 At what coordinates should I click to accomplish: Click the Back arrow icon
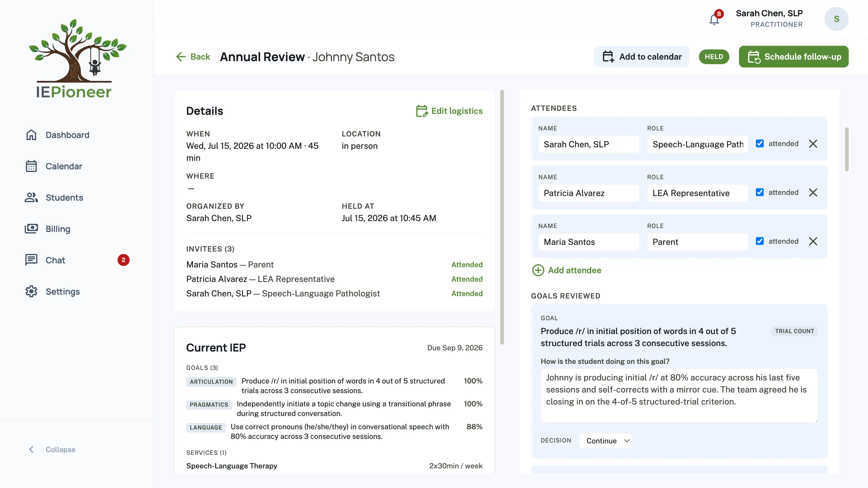pyautogui.click(x=181, y=57)
